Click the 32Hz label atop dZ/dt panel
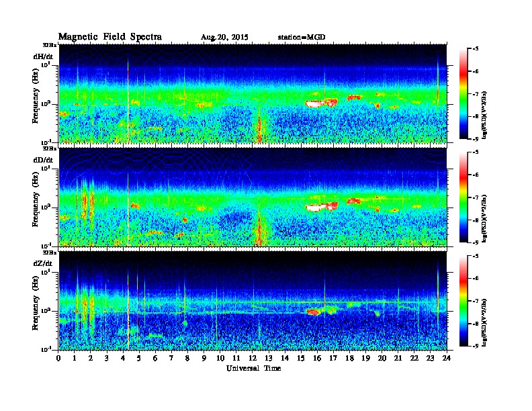The height and width of the screenshot is (411, 532). 49,253
